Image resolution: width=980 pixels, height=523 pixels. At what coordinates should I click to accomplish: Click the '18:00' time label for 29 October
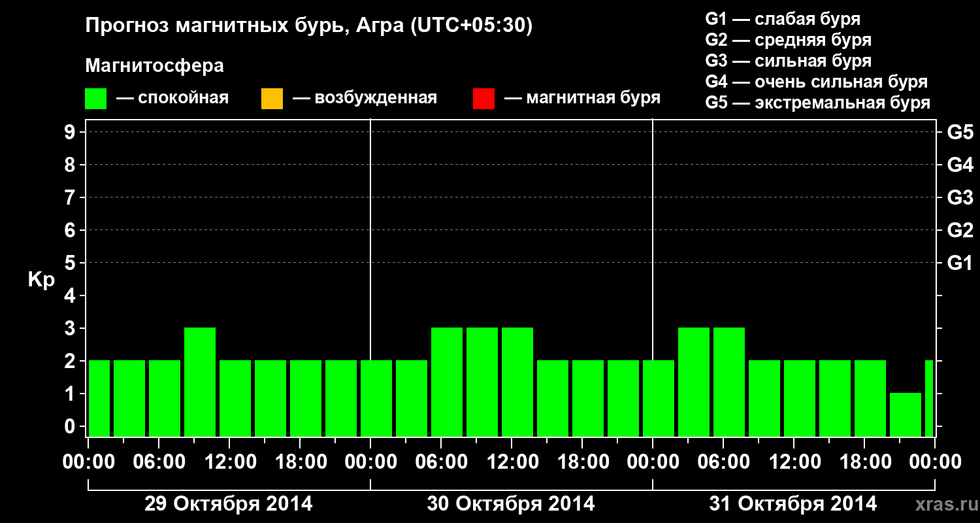[x=300, y=462]
